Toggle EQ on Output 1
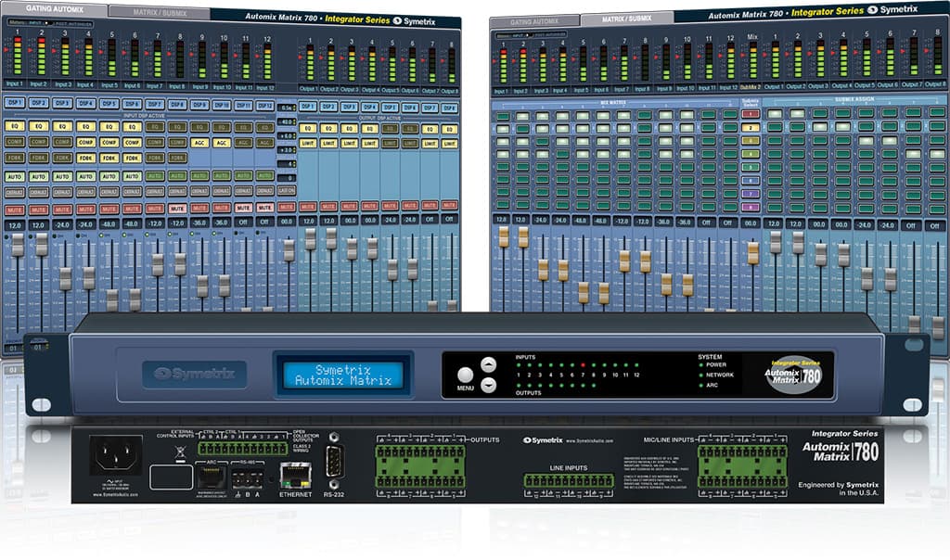Screen dimensions: 950x560 point(308,128)
